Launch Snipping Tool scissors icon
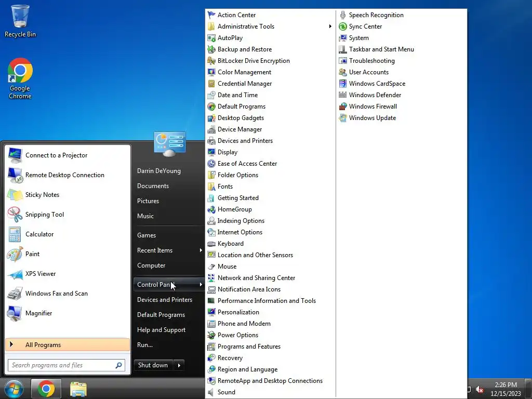This screenshot has width=532, height=399. tap(15, 215)
